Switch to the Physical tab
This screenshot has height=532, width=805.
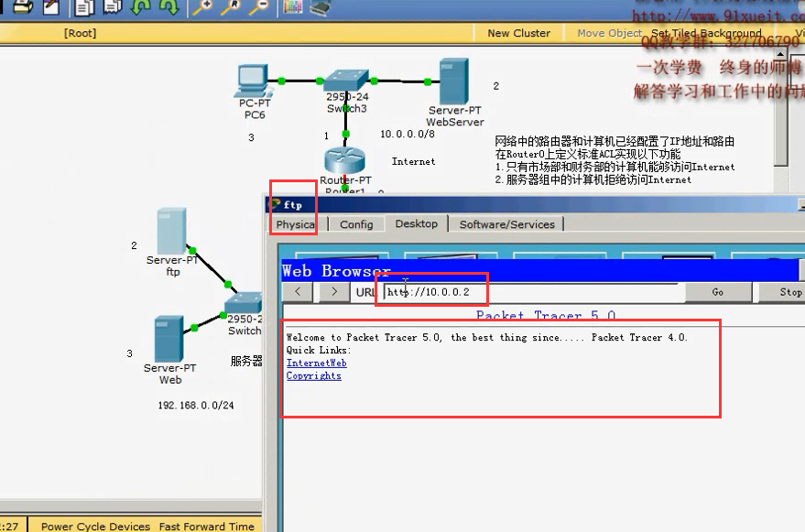[295, 224]
